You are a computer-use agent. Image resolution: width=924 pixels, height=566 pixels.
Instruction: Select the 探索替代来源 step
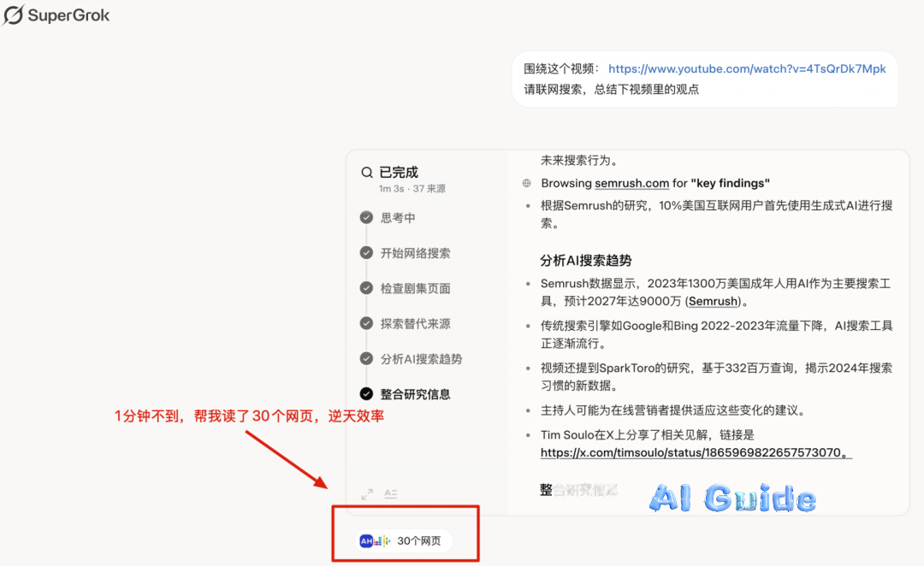[415, 324]
